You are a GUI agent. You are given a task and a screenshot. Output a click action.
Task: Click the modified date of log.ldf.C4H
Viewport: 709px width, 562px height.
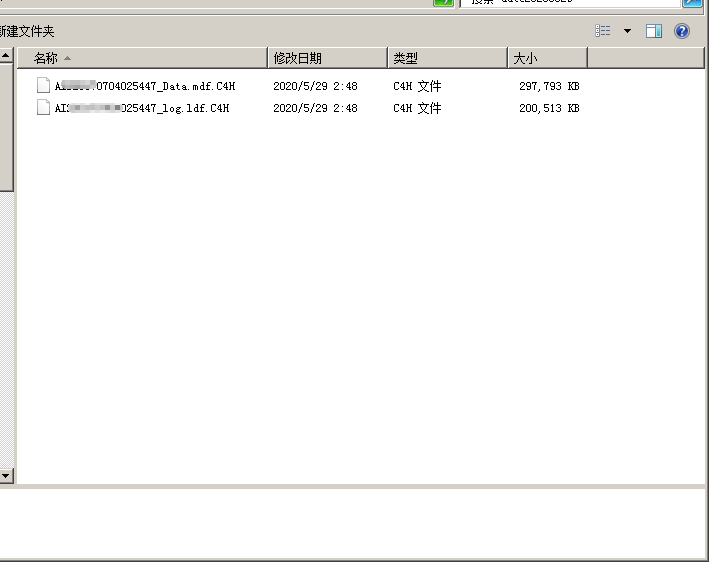tap(315, 108)
